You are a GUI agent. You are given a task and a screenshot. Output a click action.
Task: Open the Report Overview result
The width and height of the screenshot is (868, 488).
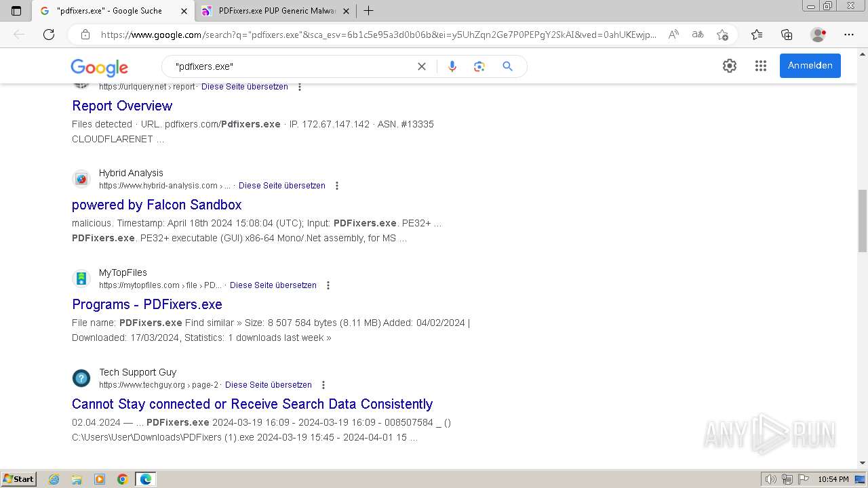coord(122,106)
